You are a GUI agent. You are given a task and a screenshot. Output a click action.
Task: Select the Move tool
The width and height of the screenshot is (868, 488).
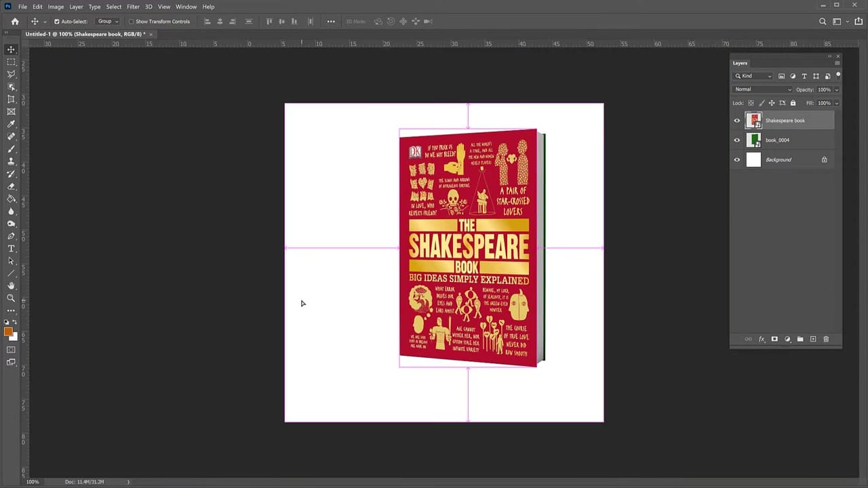coord(11,49)
